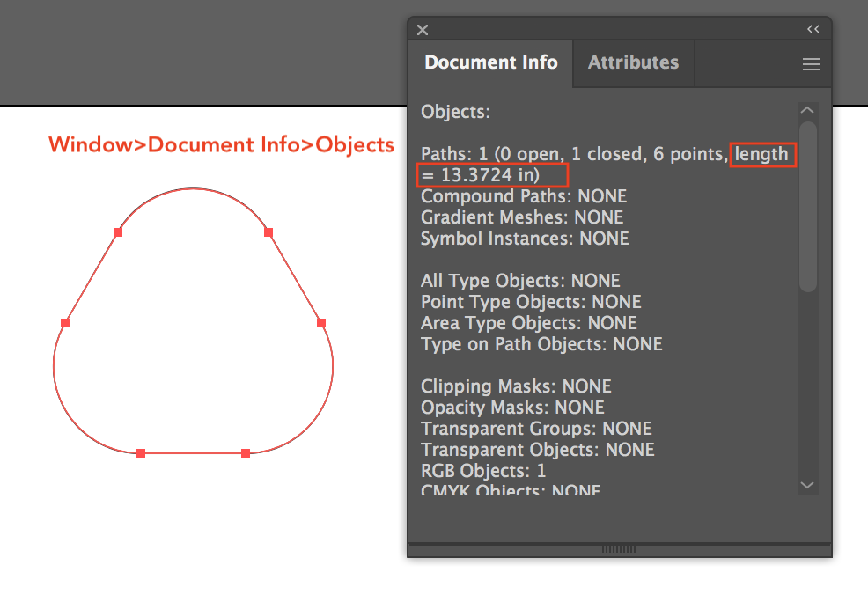Screen dimensions: 868x595
Task: Click 'Window>Document Info>Objects' red text
Action: click(x=222, y=144)
